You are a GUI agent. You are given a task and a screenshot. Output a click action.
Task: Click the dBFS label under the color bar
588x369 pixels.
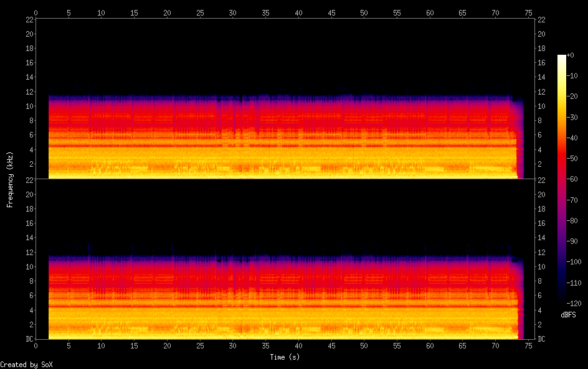568,315
